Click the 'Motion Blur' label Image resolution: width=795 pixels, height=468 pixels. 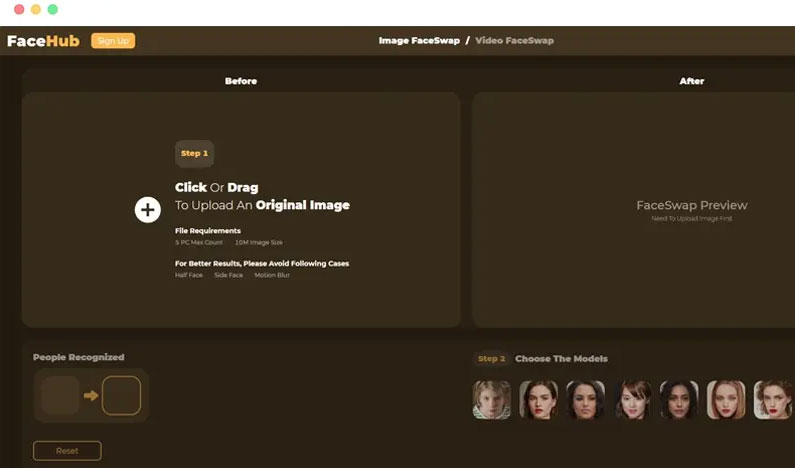tap(272, 275)
